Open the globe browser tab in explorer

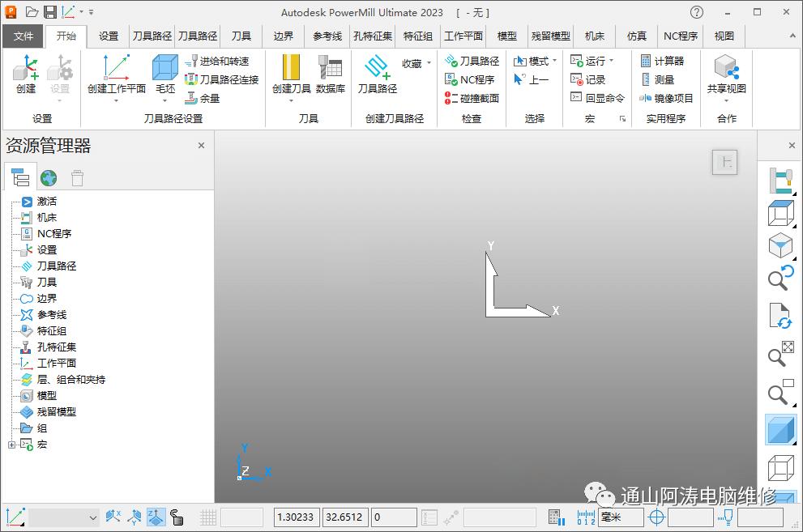[x=49, y=178]
